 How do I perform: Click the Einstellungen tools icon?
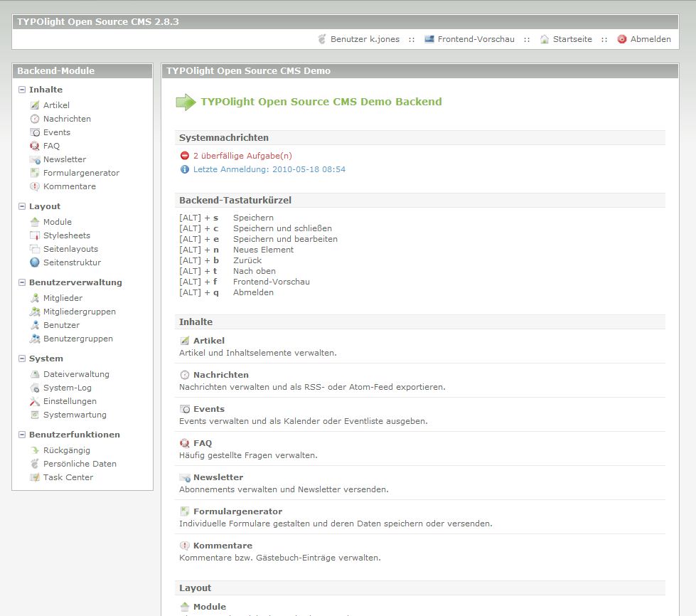(x=35, y=401)
